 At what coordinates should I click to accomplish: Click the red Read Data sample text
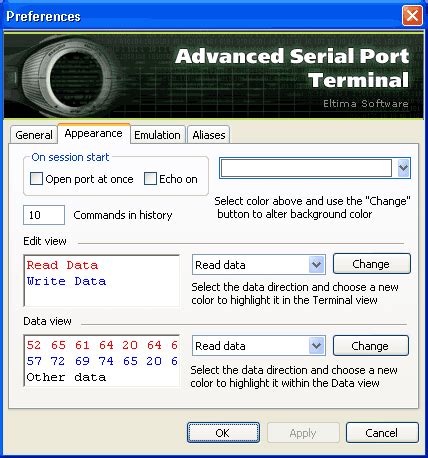pyautogui.click(x=62, y=265)
